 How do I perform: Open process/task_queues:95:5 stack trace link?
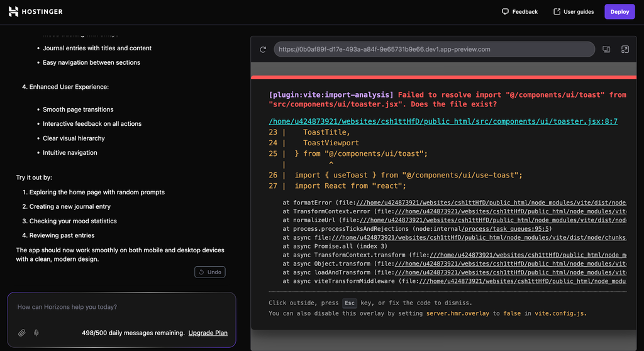[x=506, y=229]
